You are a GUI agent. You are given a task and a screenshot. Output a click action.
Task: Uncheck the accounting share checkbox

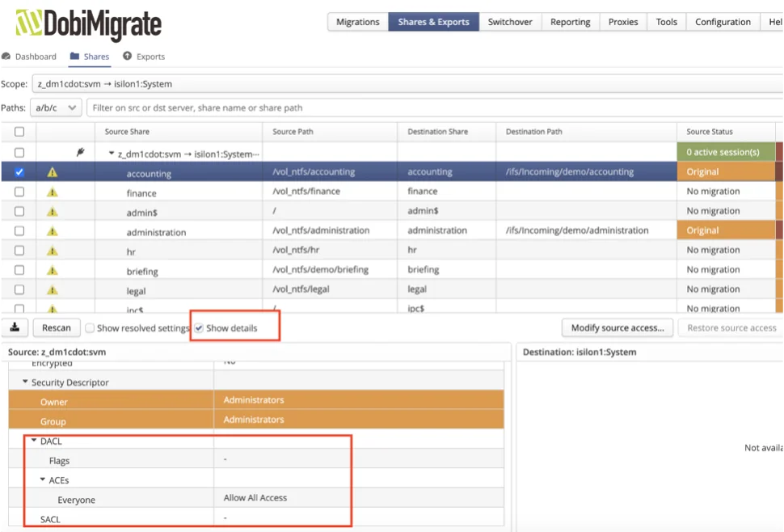(x=19, y=172)
